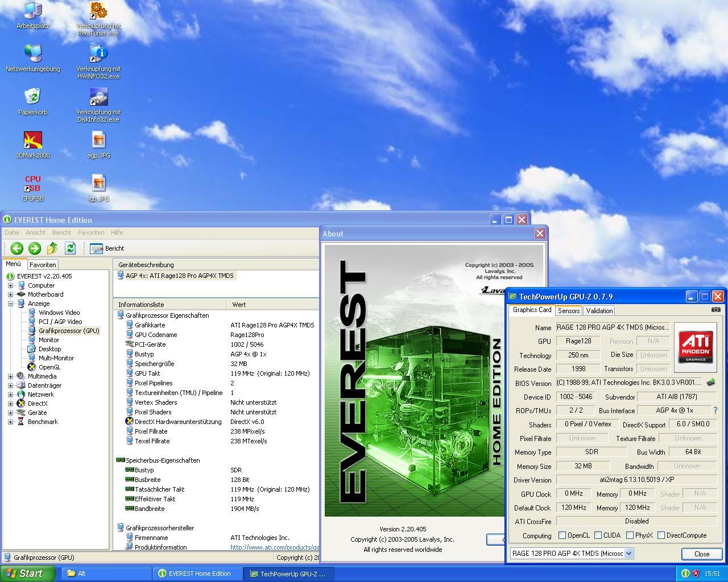
Task: Click the GPU-Z screenshot camera icon
Action: click(716, 310)
